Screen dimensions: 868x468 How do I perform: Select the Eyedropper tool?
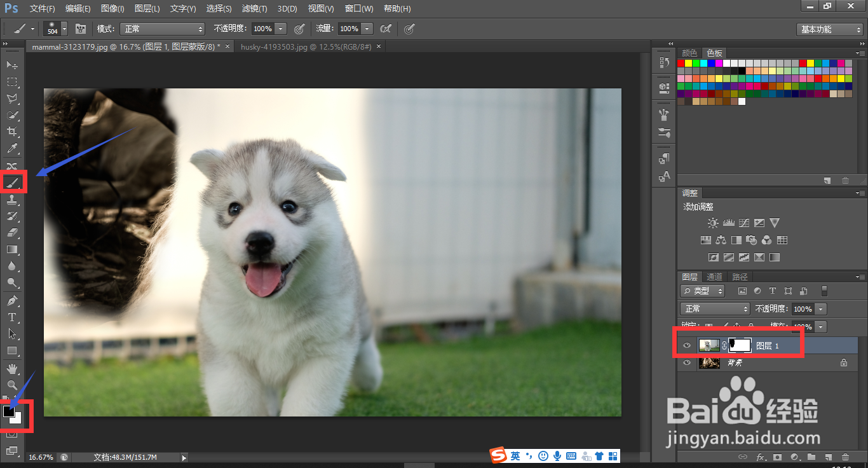click(12, 149)
